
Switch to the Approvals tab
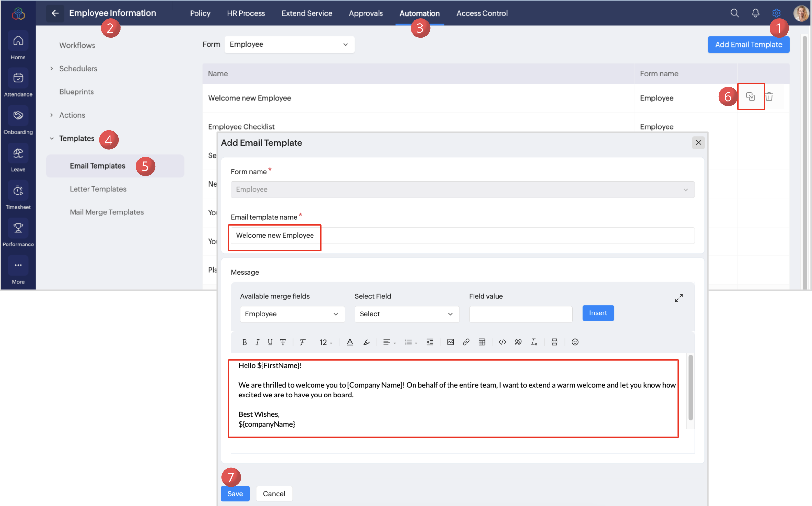click(x=366, y=13)
